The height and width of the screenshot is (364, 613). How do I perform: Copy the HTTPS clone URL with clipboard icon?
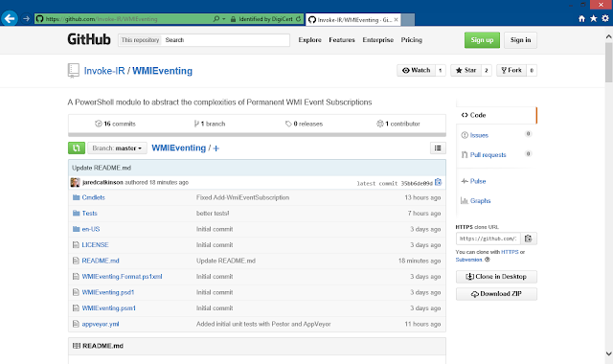tap(528, 239)
